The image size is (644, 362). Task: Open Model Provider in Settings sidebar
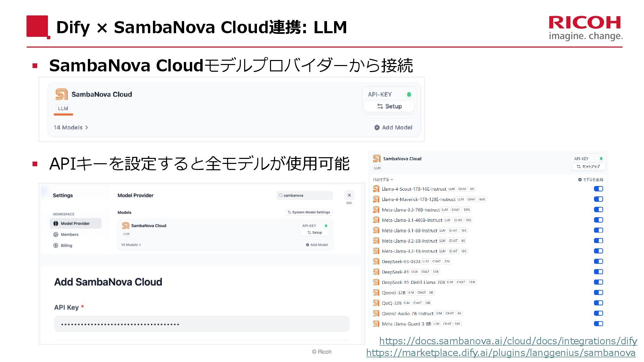coord(75,224)
